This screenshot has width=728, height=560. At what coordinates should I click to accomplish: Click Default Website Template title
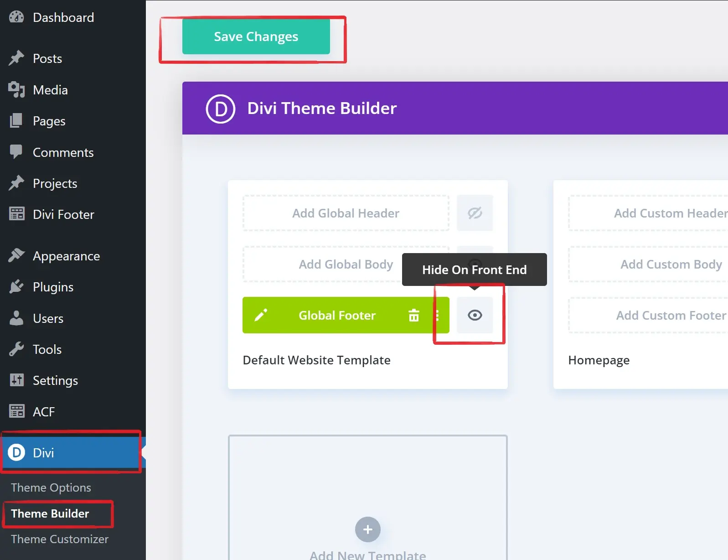pyautogui.click(x=317, y=360)
